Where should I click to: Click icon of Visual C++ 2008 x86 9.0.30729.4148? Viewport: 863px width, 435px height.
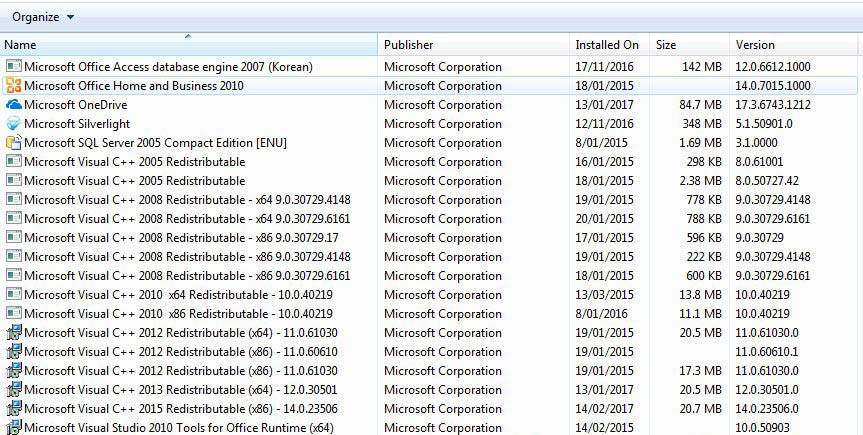(x=14, y=256)
